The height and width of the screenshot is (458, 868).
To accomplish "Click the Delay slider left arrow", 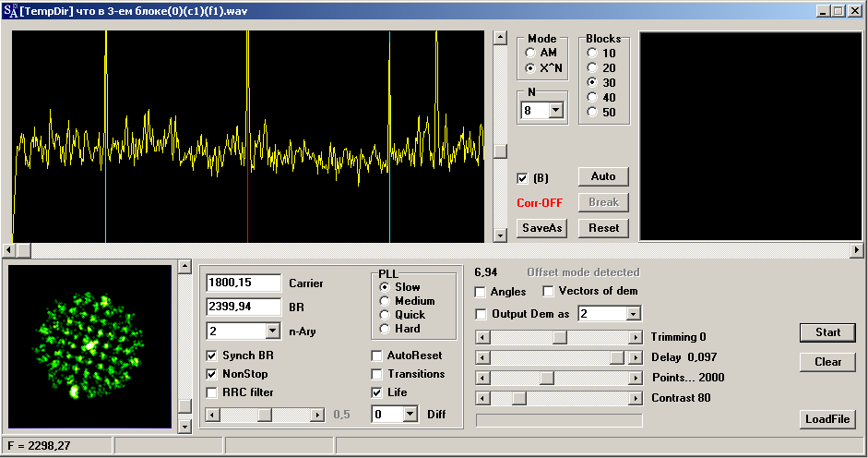I will [x=482, y=357].
